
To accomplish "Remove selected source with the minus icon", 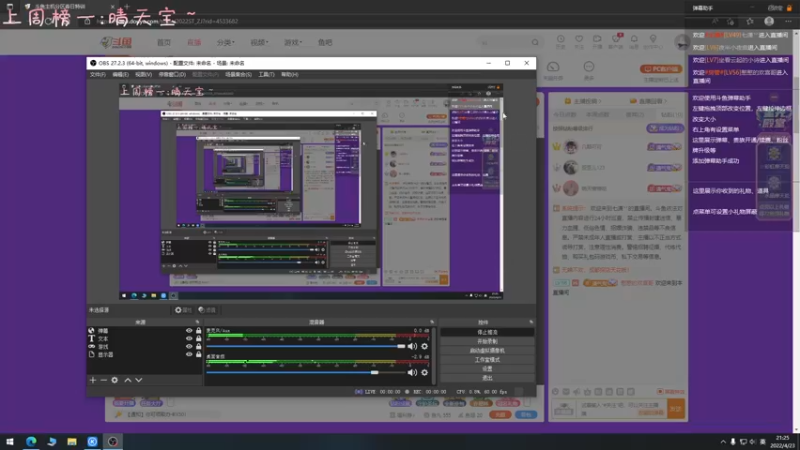I will (104, 380).
